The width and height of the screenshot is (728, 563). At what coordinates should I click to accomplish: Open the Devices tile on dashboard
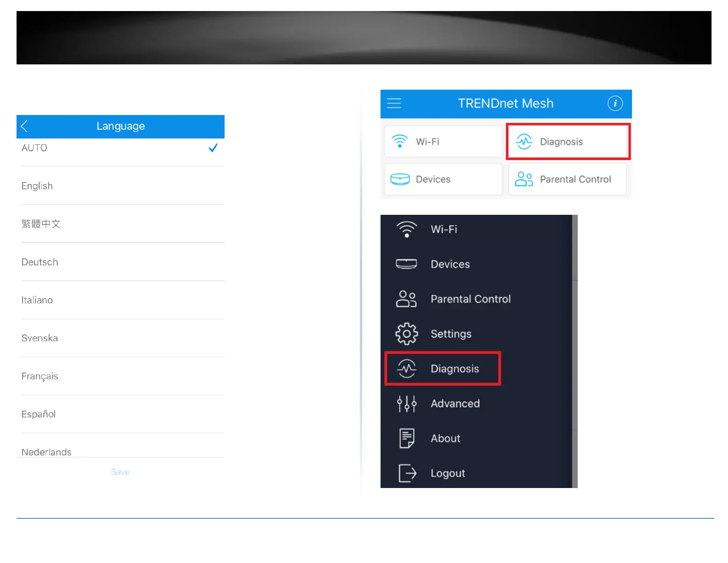pos(444,179)
